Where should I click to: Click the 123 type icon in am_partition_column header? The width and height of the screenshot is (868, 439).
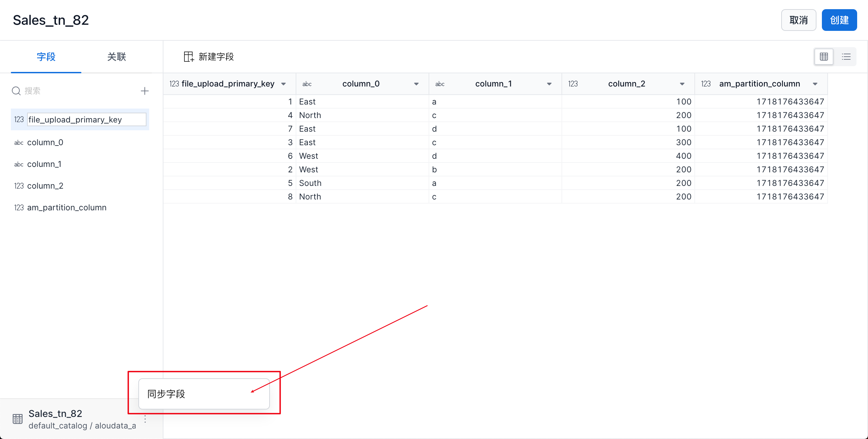click(706, 84)
